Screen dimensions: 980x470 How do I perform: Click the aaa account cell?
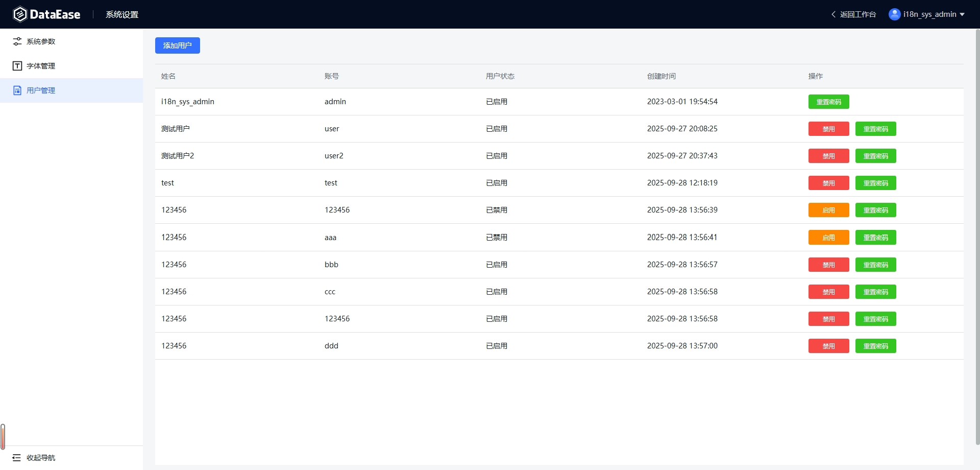pos(330,238)
